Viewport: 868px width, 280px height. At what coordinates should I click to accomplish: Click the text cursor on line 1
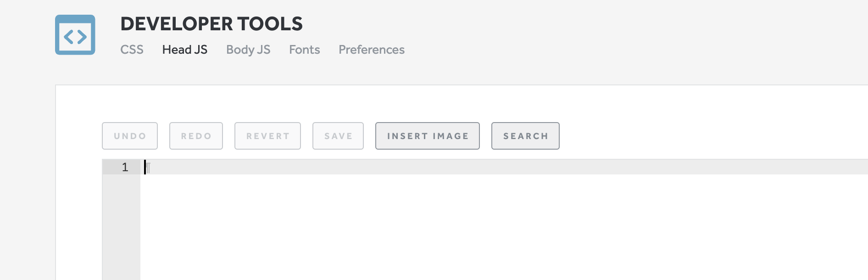coord(146,168)
